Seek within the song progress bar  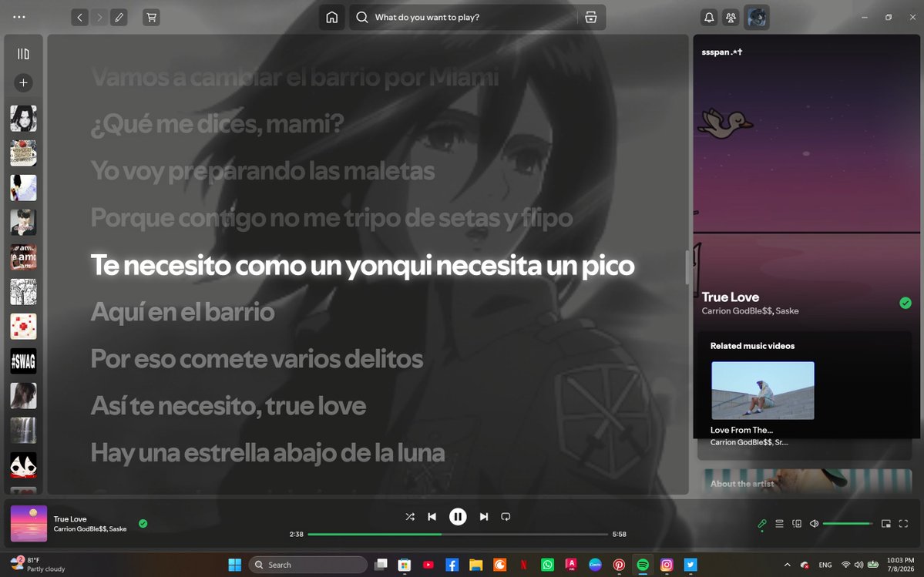point(458,534)
